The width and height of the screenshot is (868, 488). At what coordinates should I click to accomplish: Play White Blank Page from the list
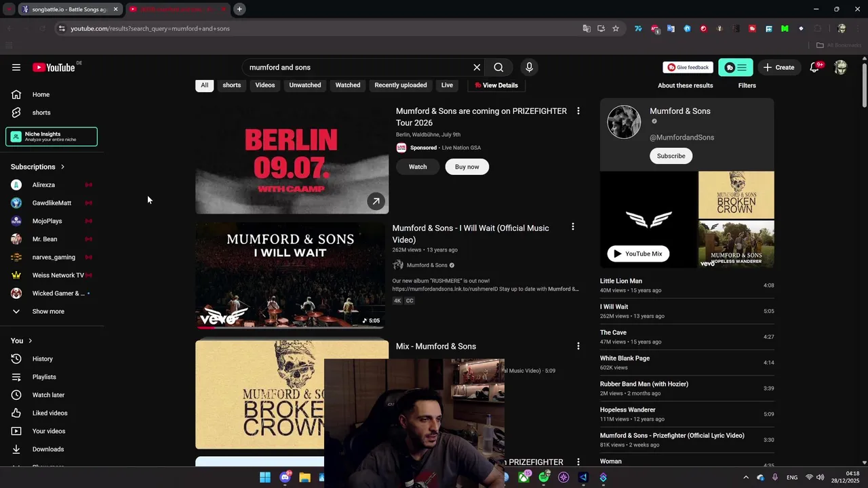[x=687, y=363]
